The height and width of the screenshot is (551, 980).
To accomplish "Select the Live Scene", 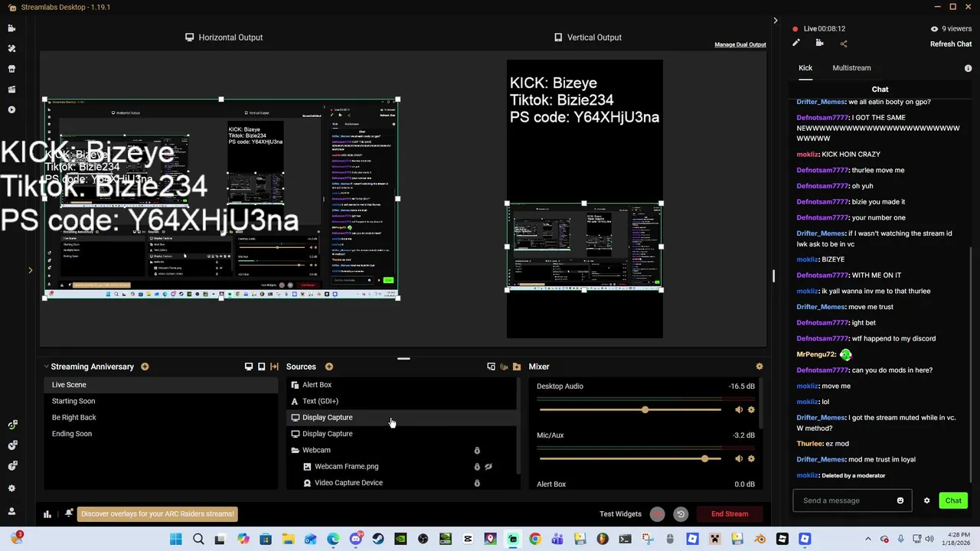I will [161, 385].
